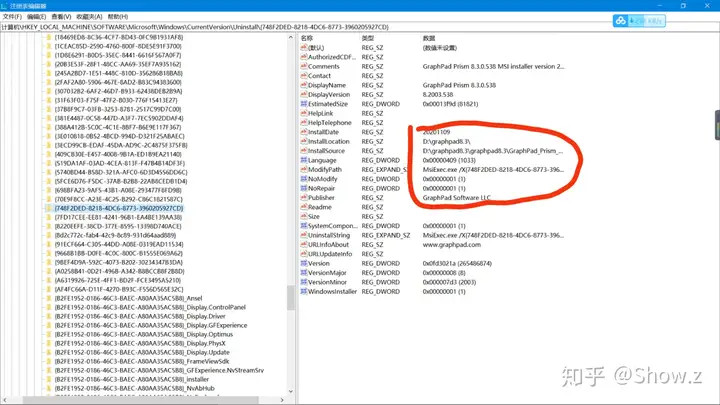Image resolution: width=720 pixels, height=405 pixels.
Task: Select the {B2FE1952...}_Display.GFExperience key
Action: 151,325
